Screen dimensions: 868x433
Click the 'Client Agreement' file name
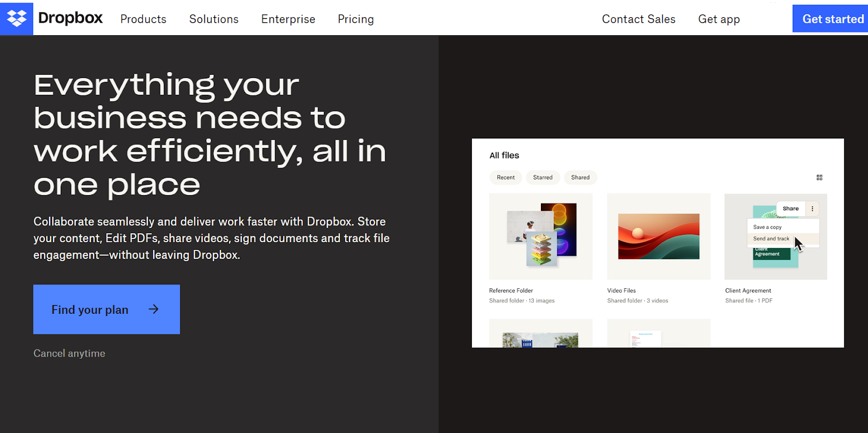[x=748, y=290]
